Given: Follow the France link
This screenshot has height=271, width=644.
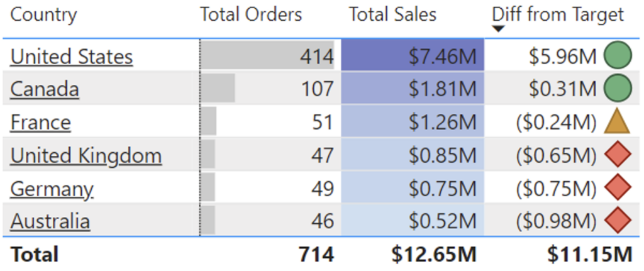Looking at the screenshot, I should tap(40, 122).
